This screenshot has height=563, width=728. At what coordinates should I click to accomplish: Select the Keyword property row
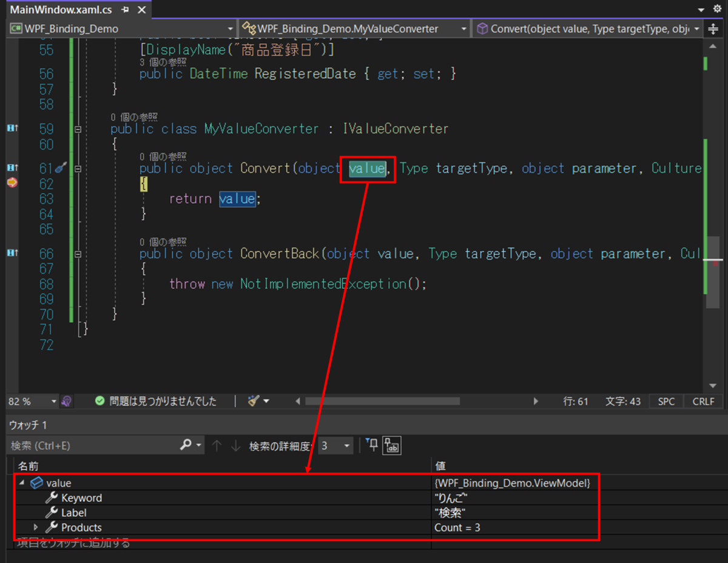(x=307, y=498)
